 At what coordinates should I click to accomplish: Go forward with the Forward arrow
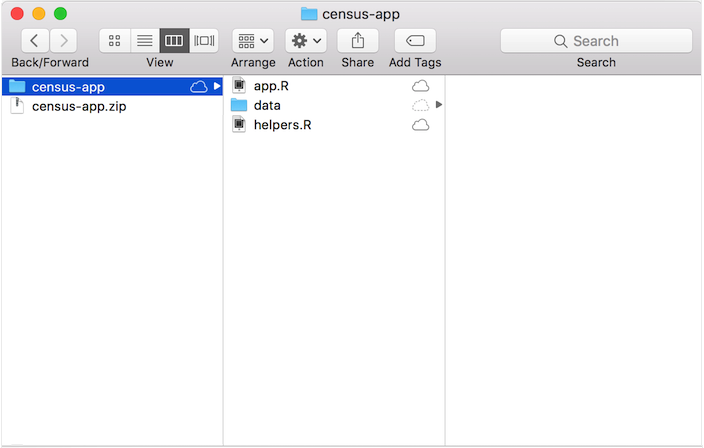tap(63, 41)
